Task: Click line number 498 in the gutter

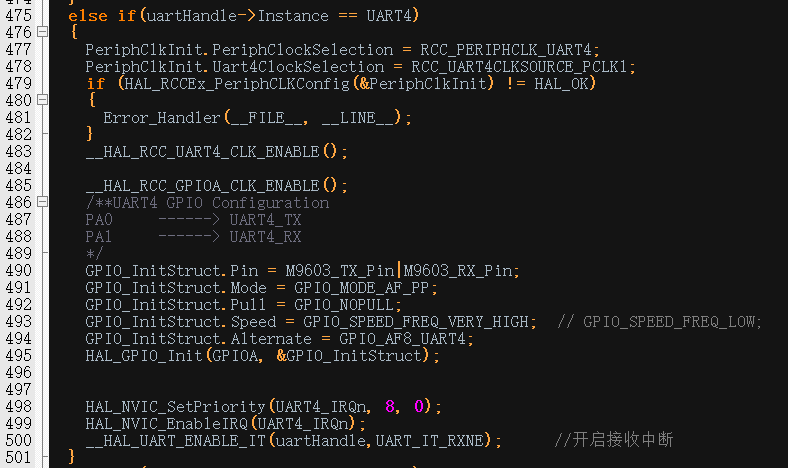Action: pos(18,406)
